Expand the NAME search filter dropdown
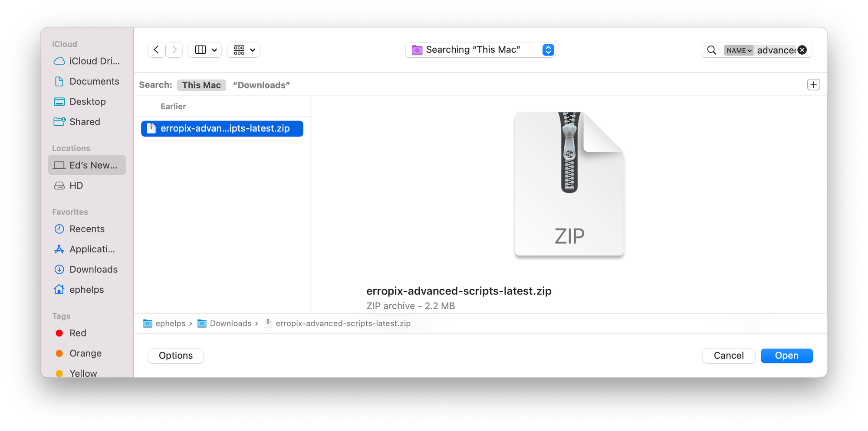 point(738,50)
